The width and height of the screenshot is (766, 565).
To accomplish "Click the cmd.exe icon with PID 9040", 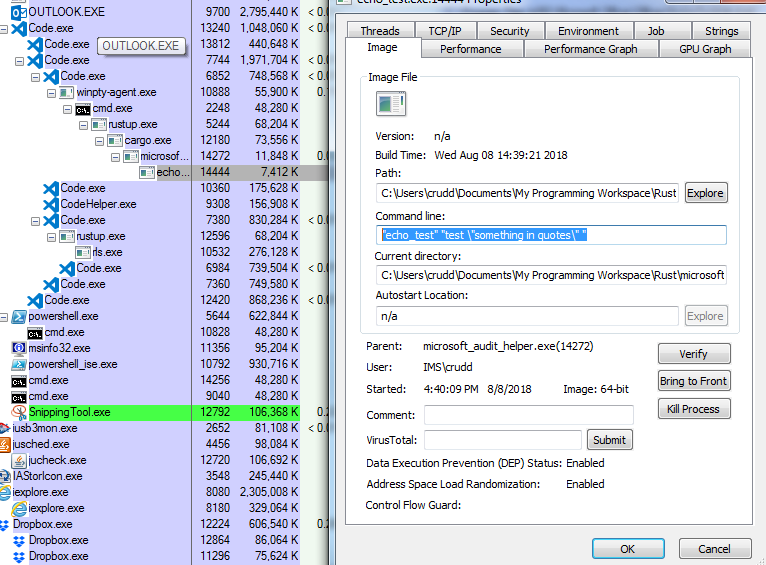I will (19, 397).
